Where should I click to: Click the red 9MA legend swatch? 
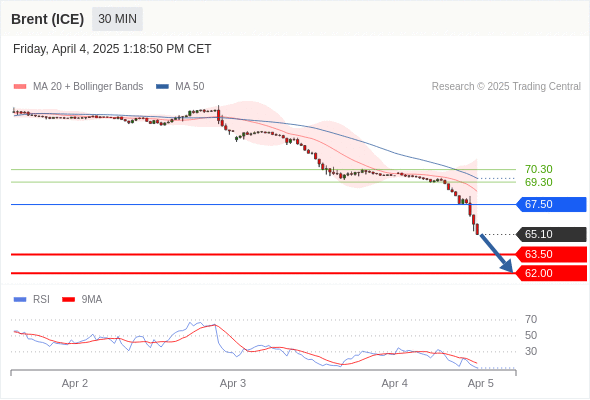tap(68, 300)
